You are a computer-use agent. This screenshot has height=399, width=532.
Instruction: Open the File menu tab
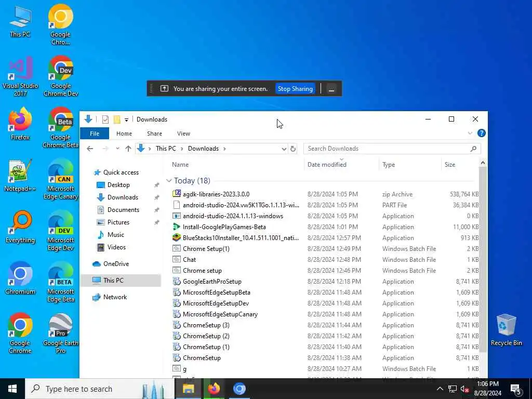[95, 134]
